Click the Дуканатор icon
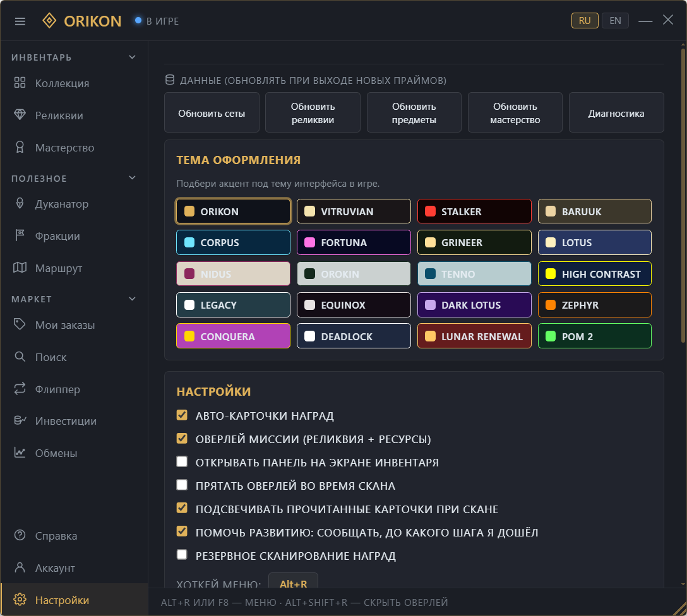Screen dimensions: 687x616 20,203
